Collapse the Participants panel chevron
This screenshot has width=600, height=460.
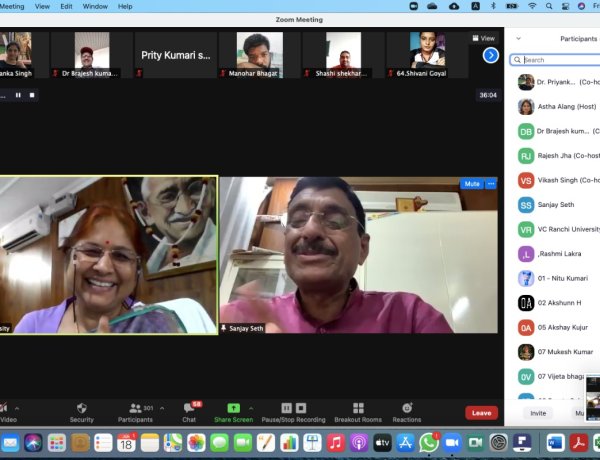[518, 38]
